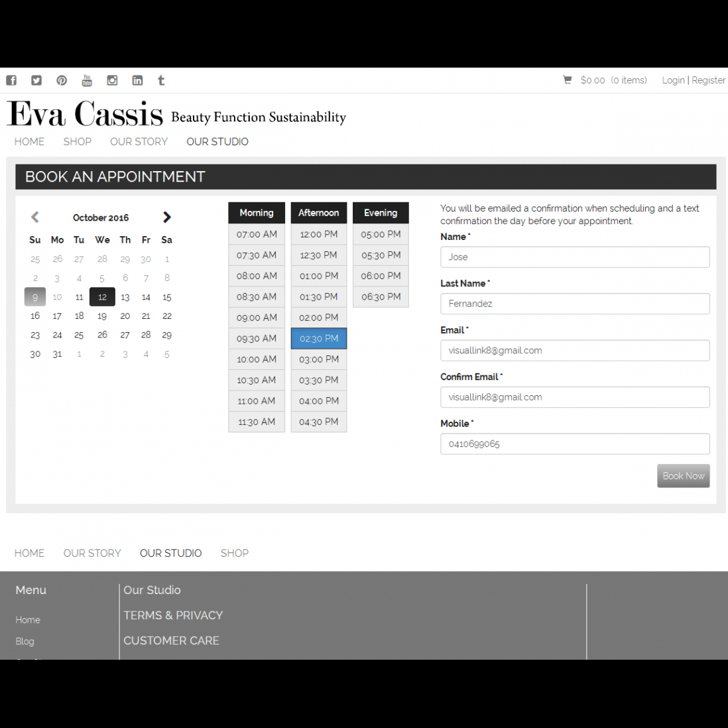The width and height of the screenshot is (728, 728).
Task: Pick the 02:30 PM time slot
Action: click(x=319, y=338)
